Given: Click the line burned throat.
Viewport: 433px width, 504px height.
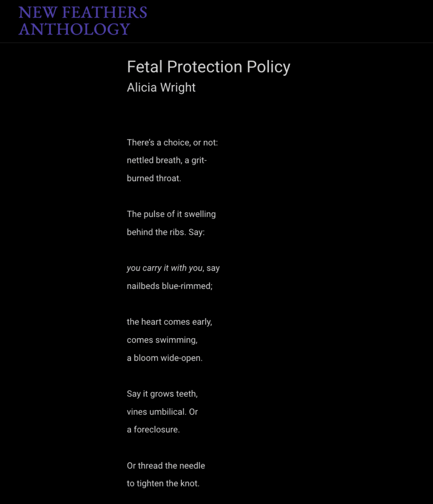Looking at the screenshot, I should pyautogui.click(x=154, y=178).
